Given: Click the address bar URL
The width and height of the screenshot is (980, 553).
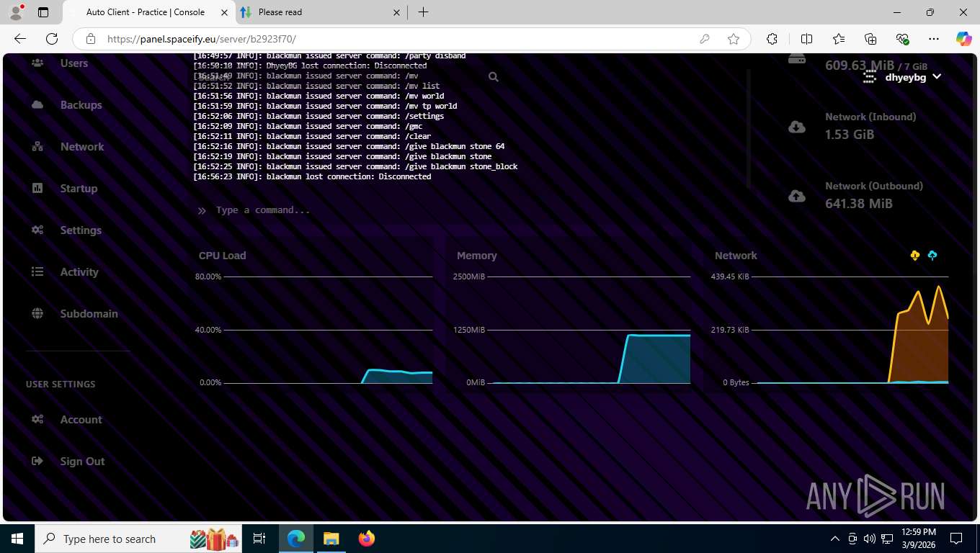Looking at the screenshot, I should point(202,39).
